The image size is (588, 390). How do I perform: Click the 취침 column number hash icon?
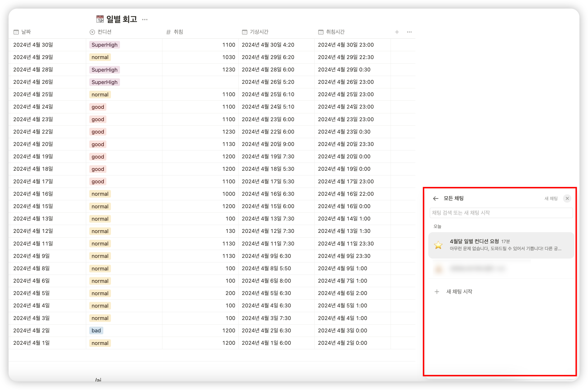pyautogui.click(x=168, y=32)
